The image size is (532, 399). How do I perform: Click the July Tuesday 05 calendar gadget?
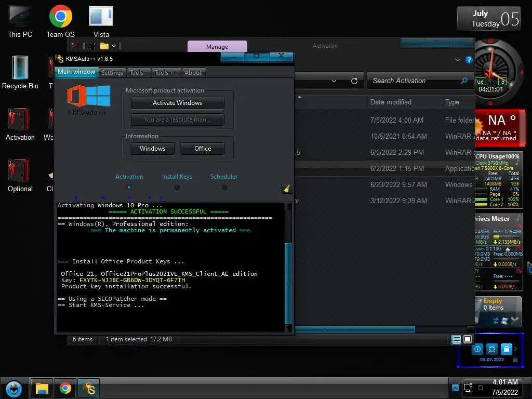point(488,19)
